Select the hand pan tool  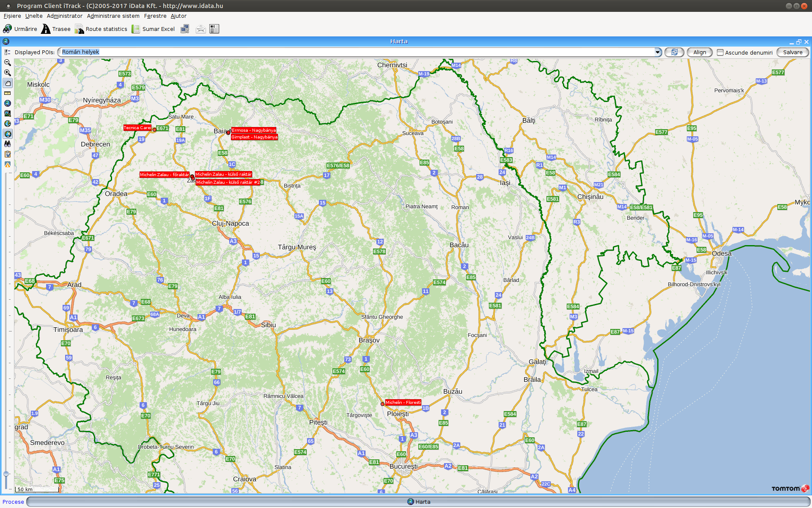click(8, 83)
